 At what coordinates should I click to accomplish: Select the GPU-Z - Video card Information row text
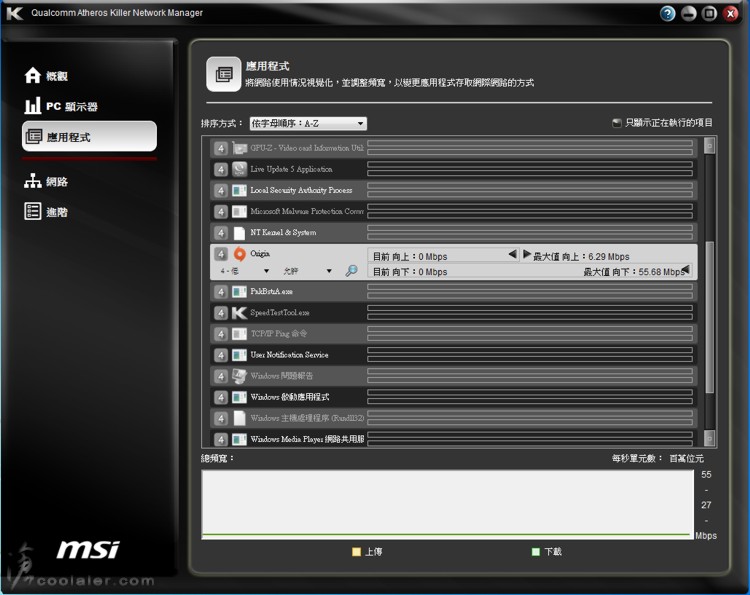pos(307,148)
